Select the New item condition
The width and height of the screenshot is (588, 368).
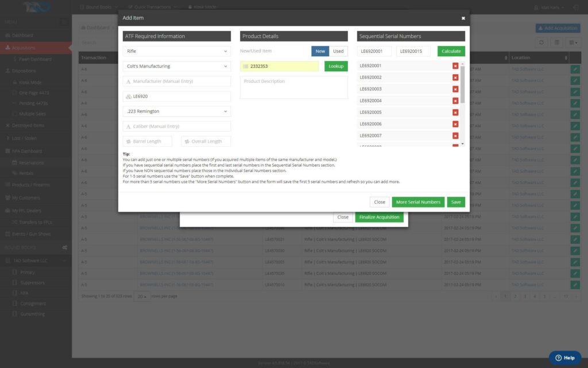pyautogui.click(x=320, y=51)
